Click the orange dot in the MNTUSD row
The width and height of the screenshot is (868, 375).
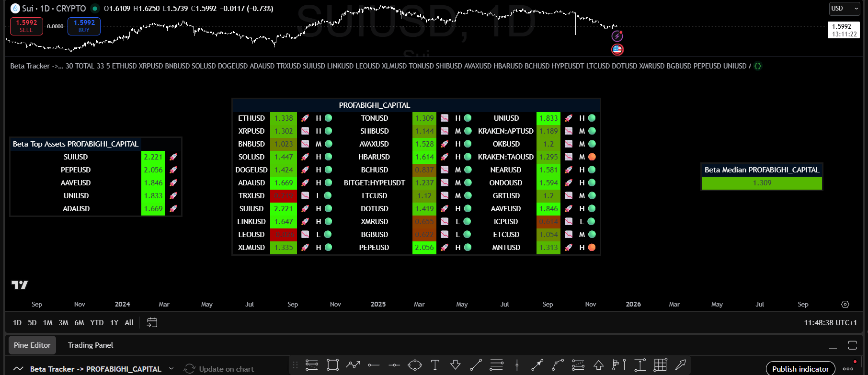[x=592, y=248]
